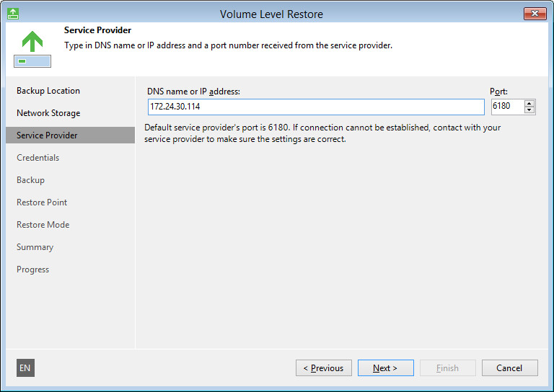Increase port number with up arrow
Viewport: 554px width, 392px height.
(x=529, y=104)
